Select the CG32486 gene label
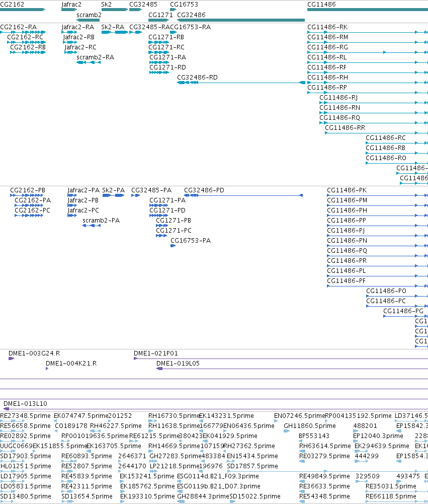Image resolution: width=428 pixels, height=504 pixels. [x=191, y=15]
